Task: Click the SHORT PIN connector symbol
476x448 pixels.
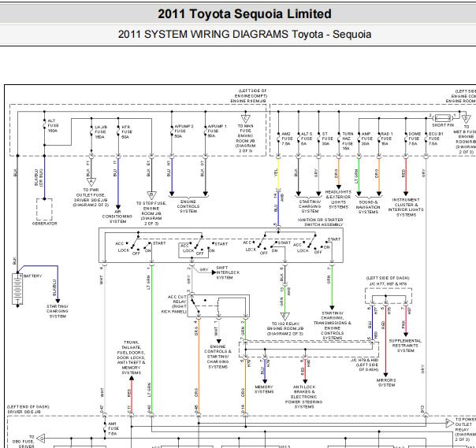Action: (x=443, y=118)
